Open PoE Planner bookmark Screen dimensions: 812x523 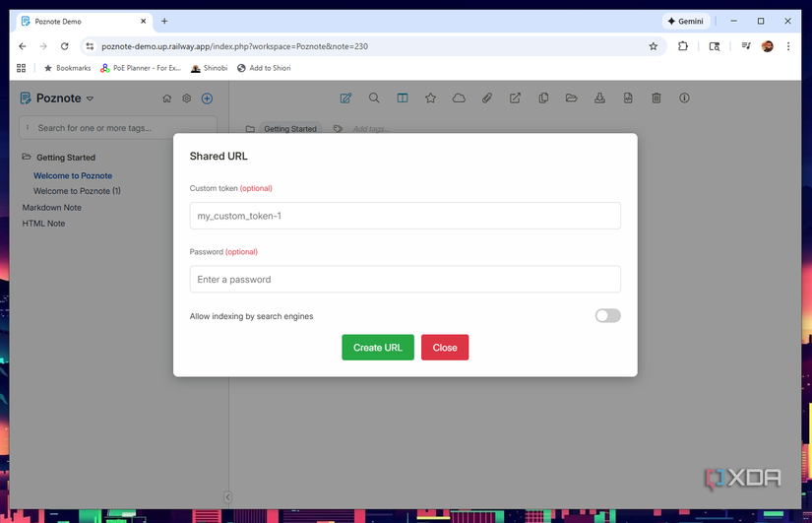(x=141, y=68)
